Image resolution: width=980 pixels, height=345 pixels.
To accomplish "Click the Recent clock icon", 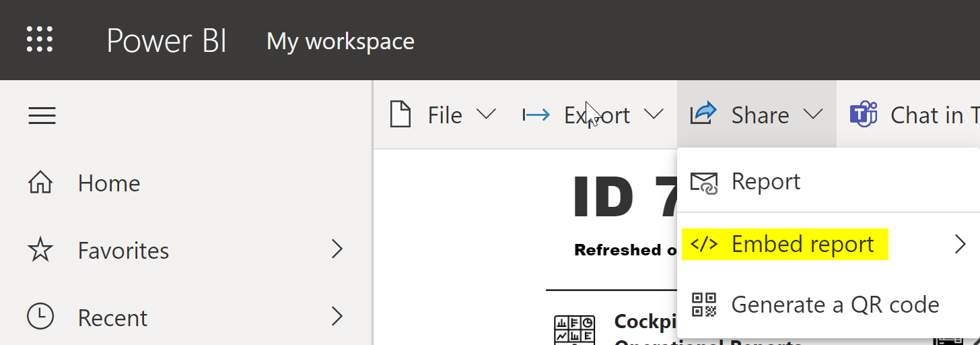I will (40, 317).
